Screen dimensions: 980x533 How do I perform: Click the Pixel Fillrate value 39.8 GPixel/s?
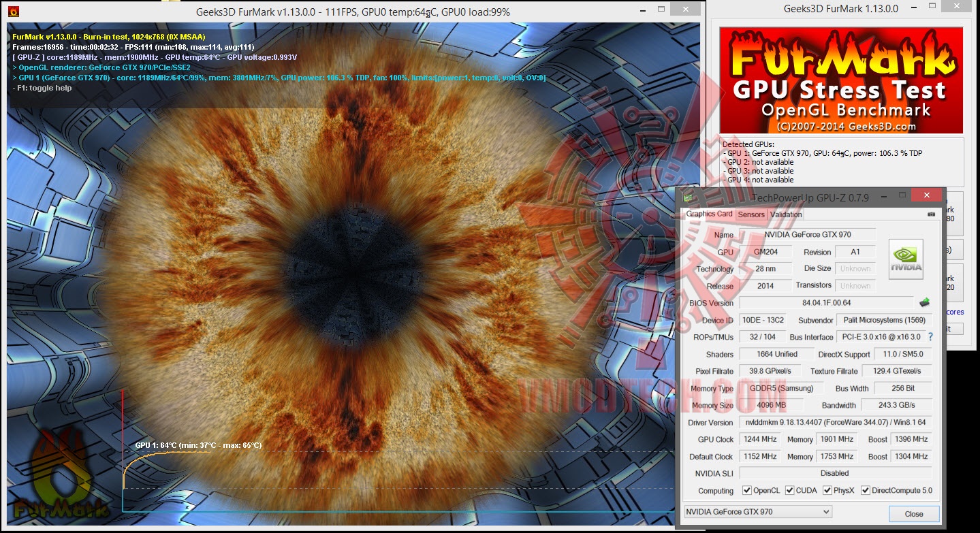click(x=770, y=371)
